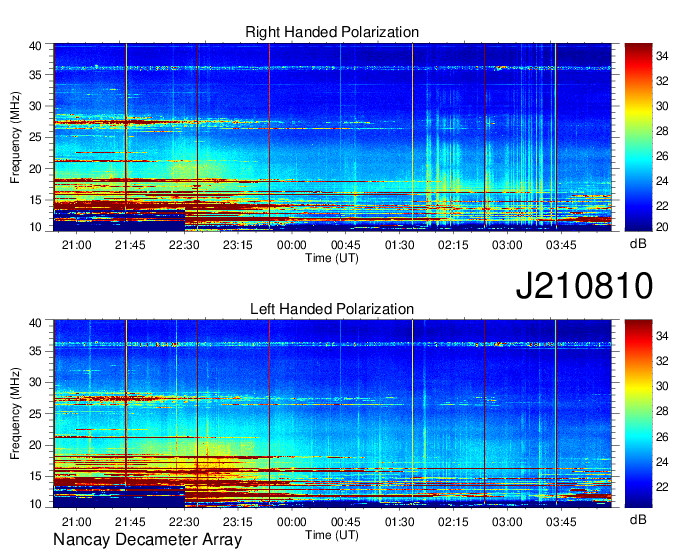Click the 00:00 tick under Left Handed plot
This screenshot has width=680, height=552.
pos(291,522)
